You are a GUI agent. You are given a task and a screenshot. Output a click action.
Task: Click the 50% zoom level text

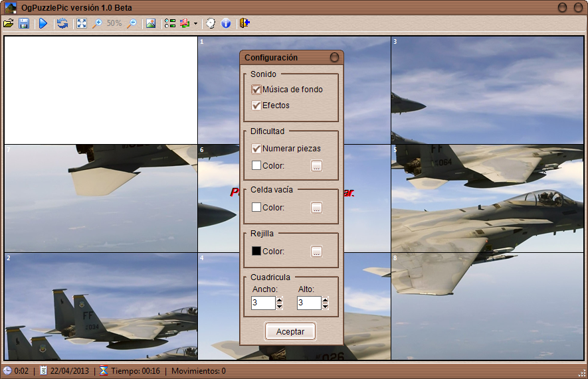coord(114,23)
